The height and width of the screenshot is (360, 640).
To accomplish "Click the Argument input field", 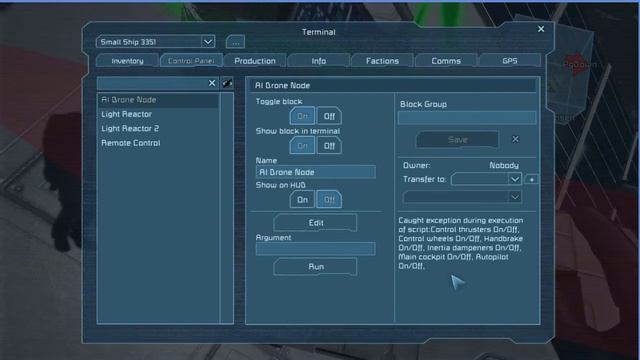I will pyautogui.click(x=316, y=249).
